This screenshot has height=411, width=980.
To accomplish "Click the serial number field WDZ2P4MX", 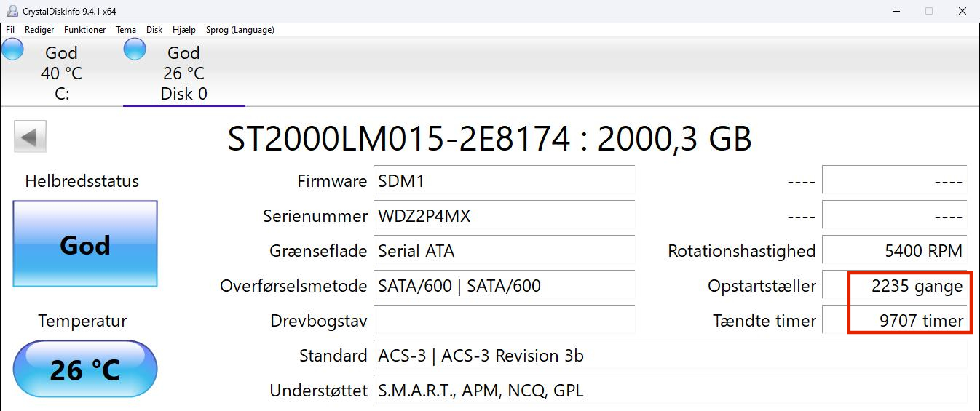I will pos(504,216).
